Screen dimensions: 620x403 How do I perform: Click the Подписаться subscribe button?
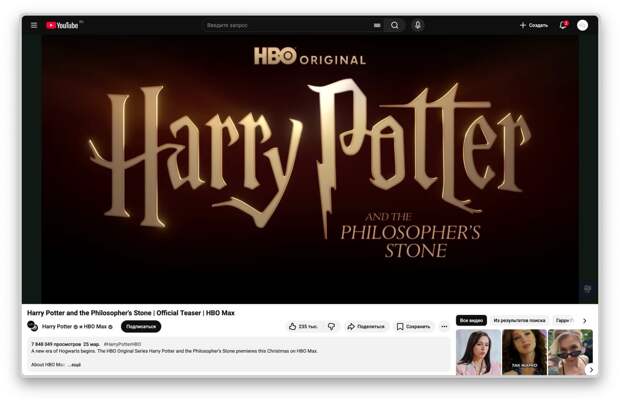tap(141, 326)
